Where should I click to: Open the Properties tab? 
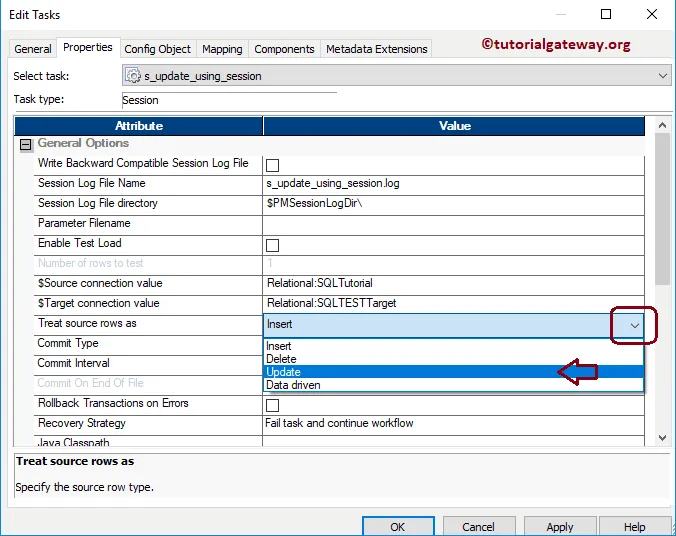pyautogui.click(x=88, y=47)
